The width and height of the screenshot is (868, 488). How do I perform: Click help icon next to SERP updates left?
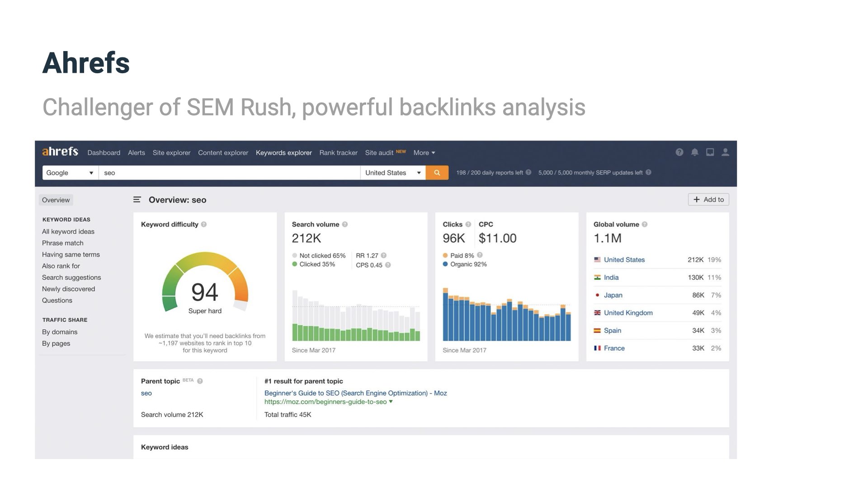pyautogui.click(x=648, y=172)
